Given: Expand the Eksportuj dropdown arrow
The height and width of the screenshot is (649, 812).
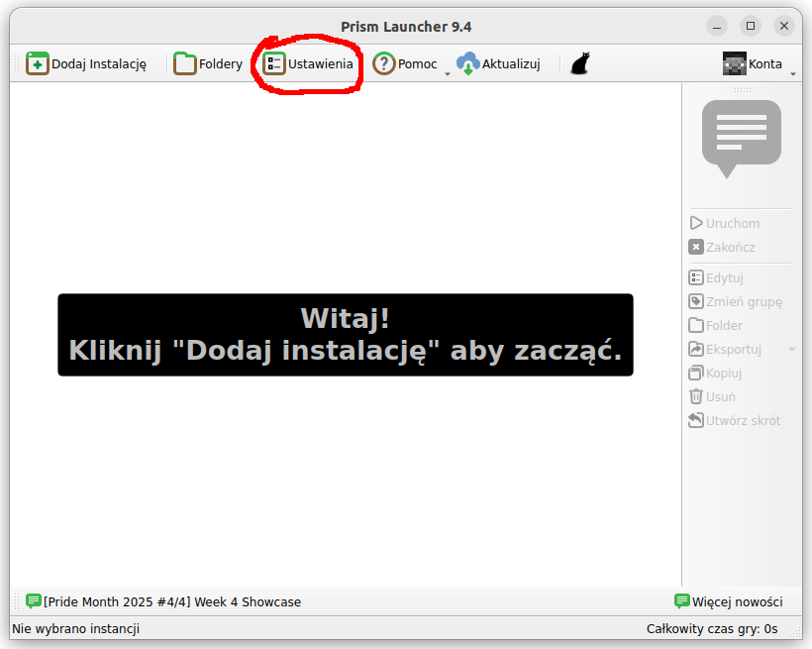Looking at the screenshot, I should coord(791,350).
